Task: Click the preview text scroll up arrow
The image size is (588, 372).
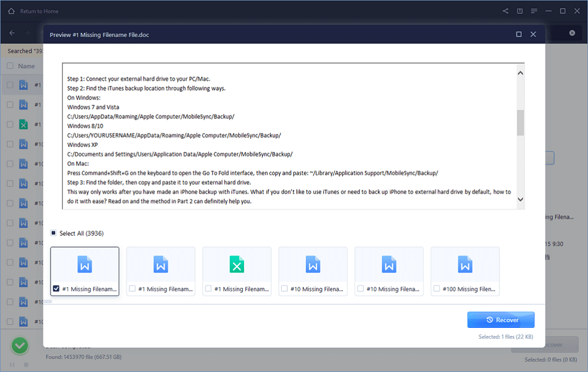Action: [x=520, y=73]
